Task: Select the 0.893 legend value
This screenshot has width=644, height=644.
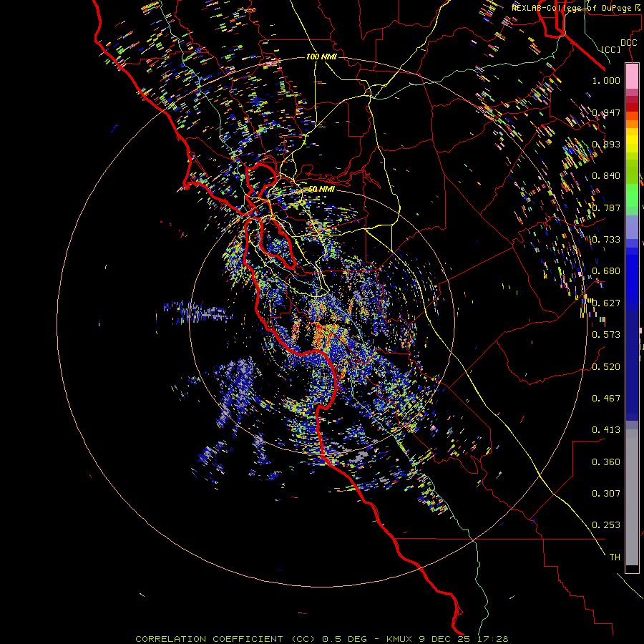Action: tap(606, 144)
